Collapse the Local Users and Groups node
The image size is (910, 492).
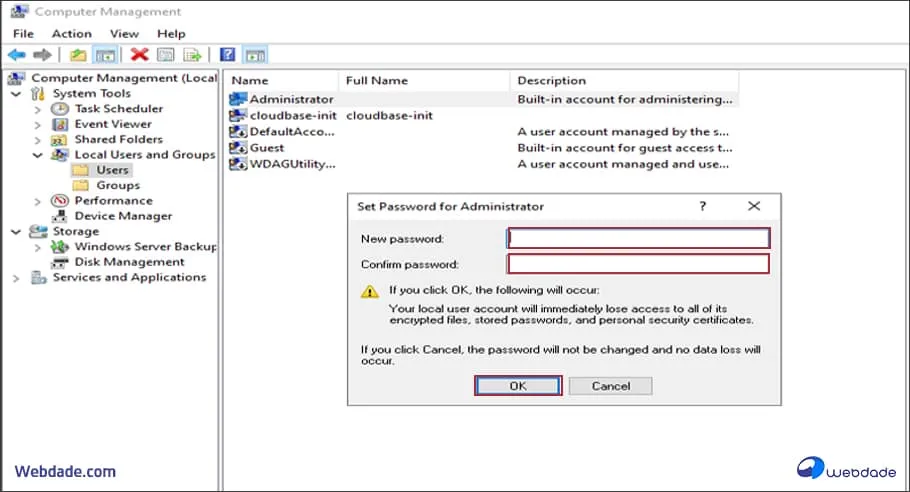pos(38,155)
